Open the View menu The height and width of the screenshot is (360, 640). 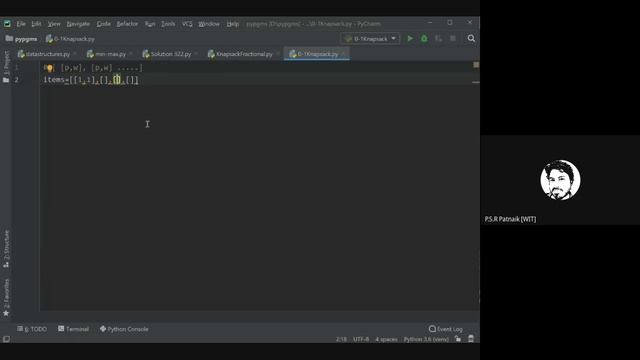[54, 24]
